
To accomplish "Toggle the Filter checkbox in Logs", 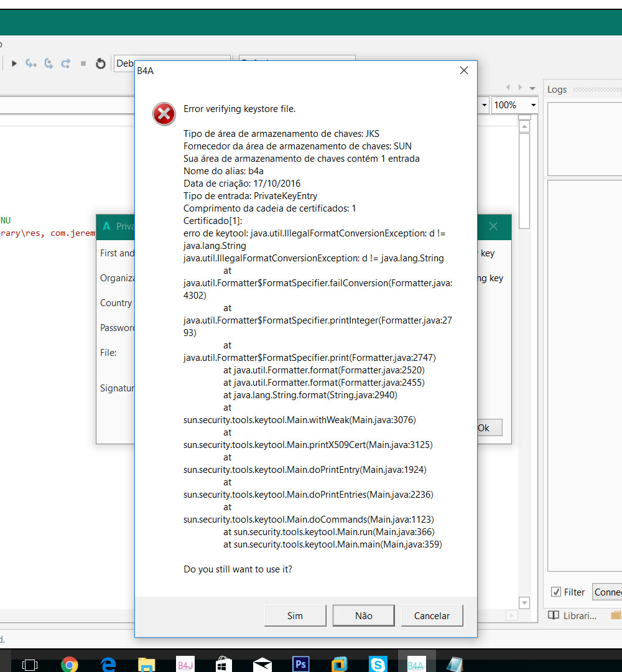I will click(x=556, y=592).
